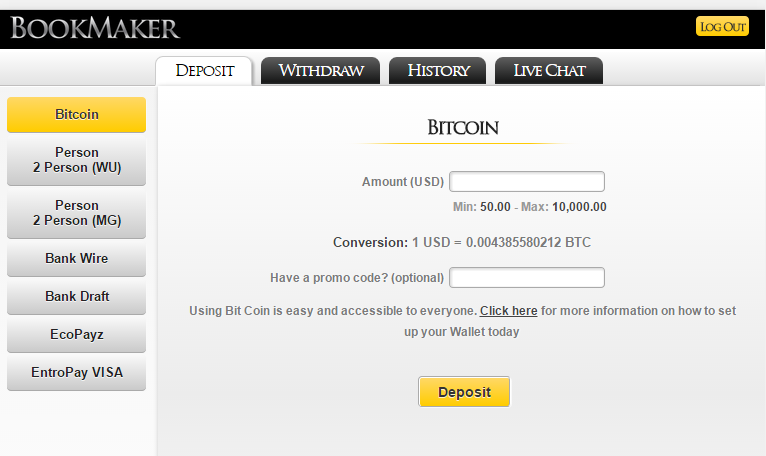Open the Live Chat tab
Viewport: 766px width, 456px height.
pyautogui.click(x=549, y=71)
